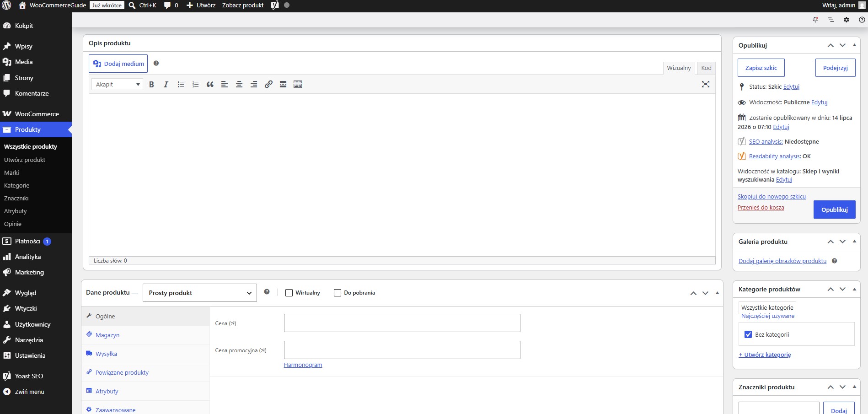Insert numbered list in editor
Viewport: 868px width, 414px height.
(x=195, y=84)
